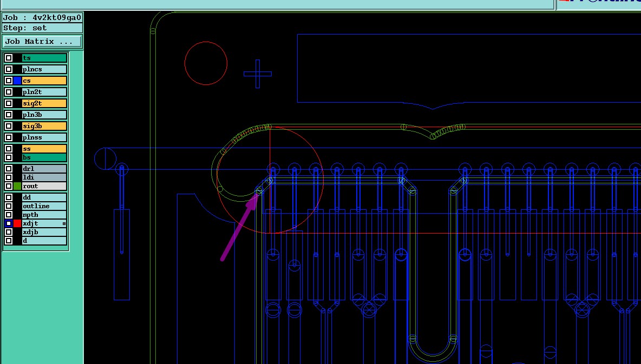Image resolution: width=641 pixels, height=364 pixels.
Task: Select the xdjb layer name
Action: coord(44,232)
